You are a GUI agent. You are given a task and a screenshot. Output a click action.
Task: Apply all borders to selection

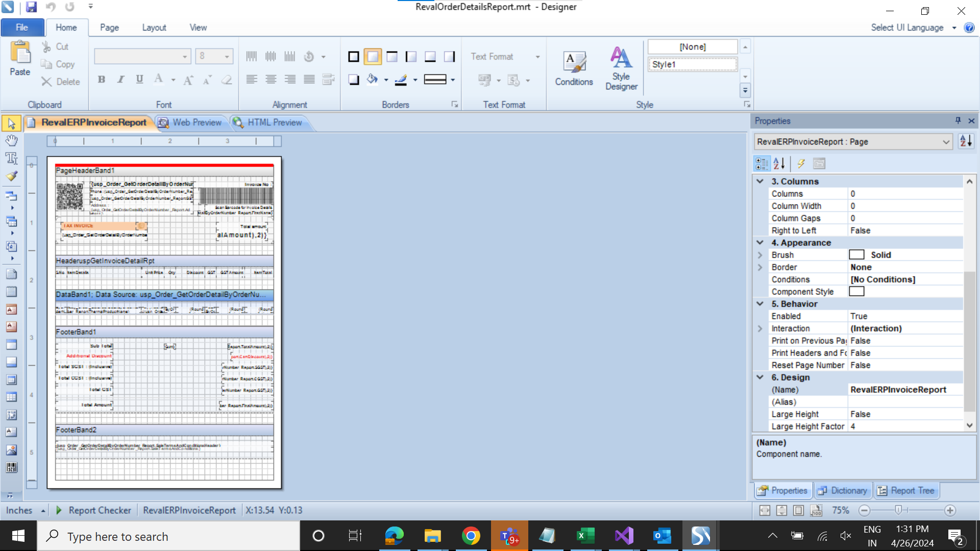point(353,57)
